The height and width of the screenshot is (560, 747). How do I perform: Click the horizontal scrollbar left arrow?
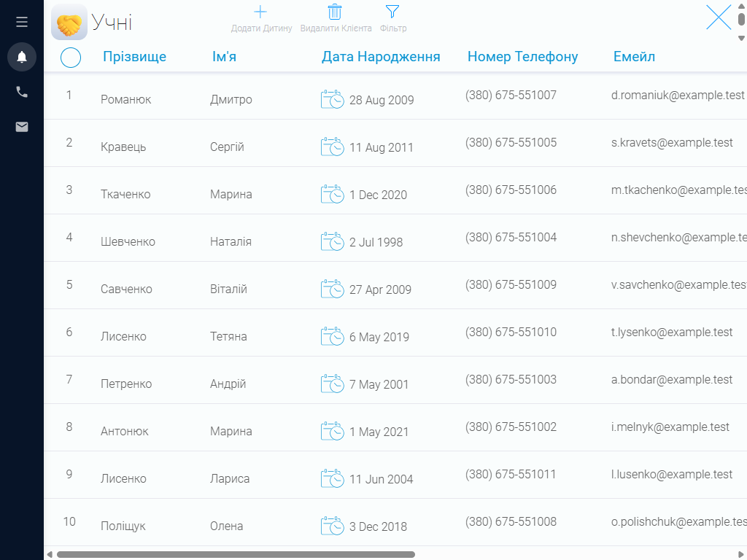click(x=50, y=554)
